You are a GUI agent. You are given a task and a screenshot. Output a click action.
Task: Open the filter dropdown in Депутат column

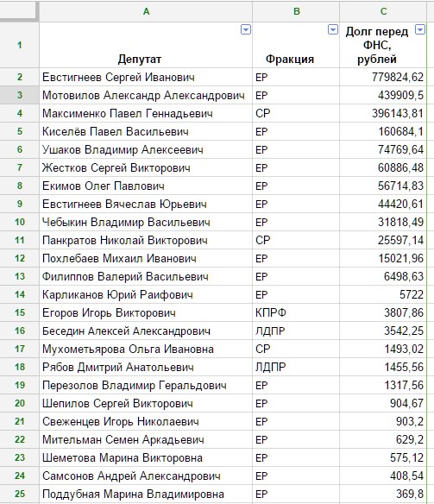pyautogui.click(x=246, y=30)
